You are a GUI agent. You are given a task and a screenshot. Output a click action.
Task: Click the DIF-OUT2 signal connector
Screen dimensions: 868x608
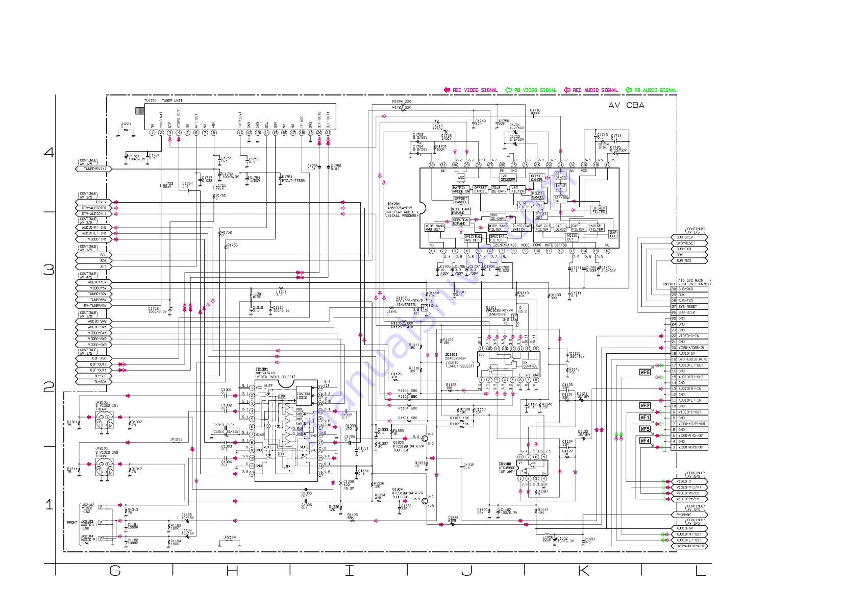[94, 364]
